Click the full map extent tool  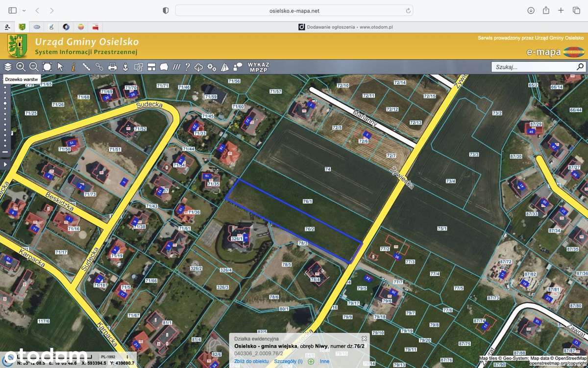(x=47, y=67)
